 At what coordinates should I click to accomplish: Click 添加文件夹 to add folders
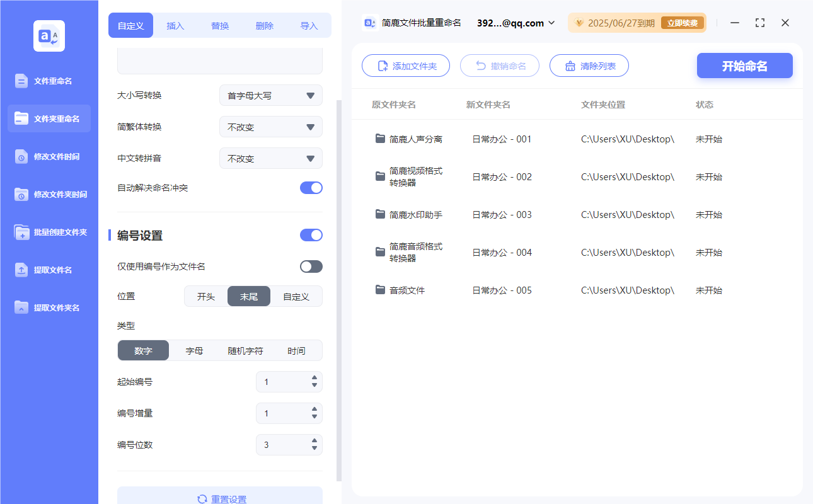pyautogui.click(x=405, y=66)
